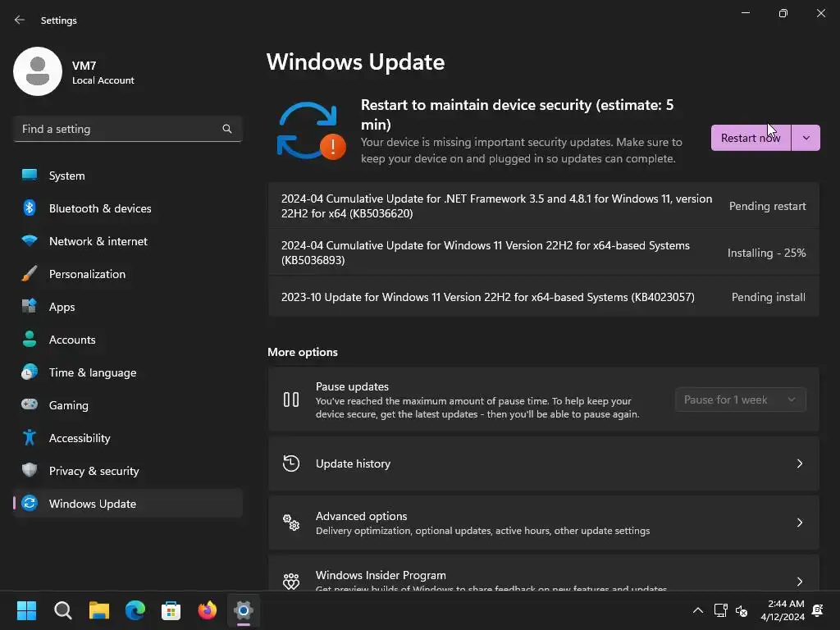
Task: Click the Windows Update sync icon in sidebar
Action: 30,503
